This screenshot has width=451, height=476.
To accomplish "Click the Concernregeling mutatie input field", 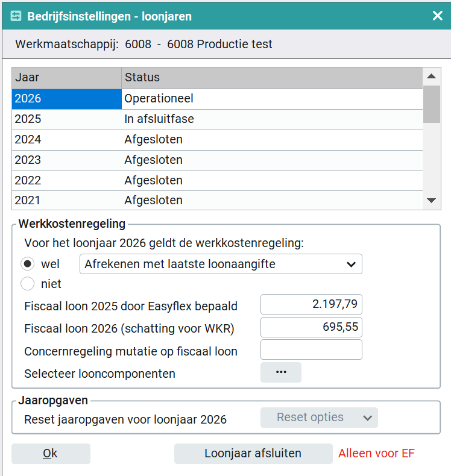I will click(x=311, y=349).
